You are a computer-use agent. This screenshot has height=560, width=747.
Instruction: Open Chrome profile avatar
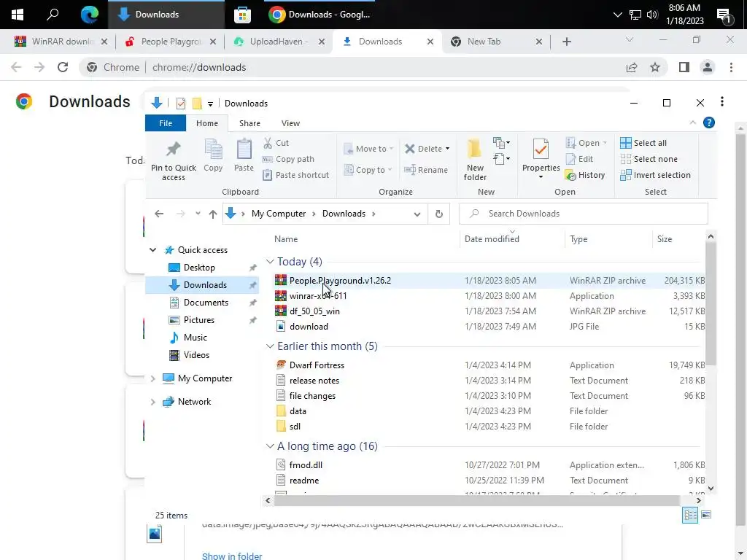pyautogui.click(x=708, y=67)
